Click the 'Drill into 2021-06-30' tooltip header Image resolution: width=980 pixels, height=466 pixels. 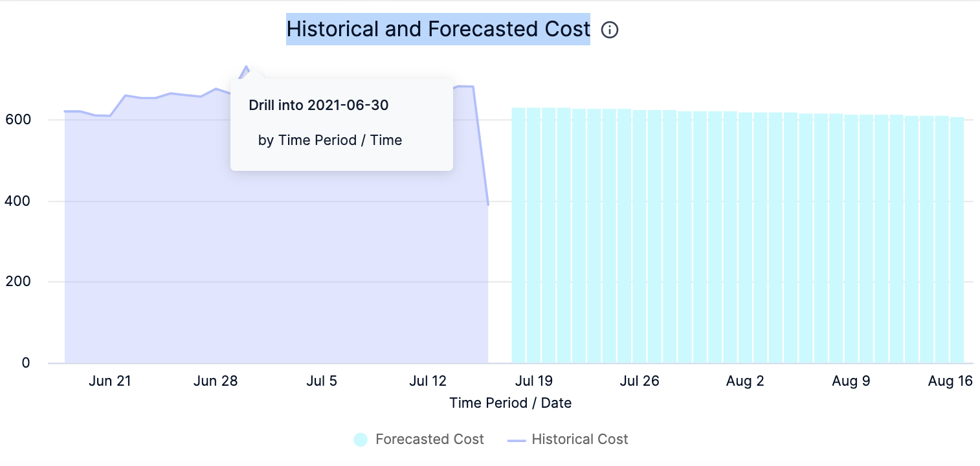coord(318,105)
